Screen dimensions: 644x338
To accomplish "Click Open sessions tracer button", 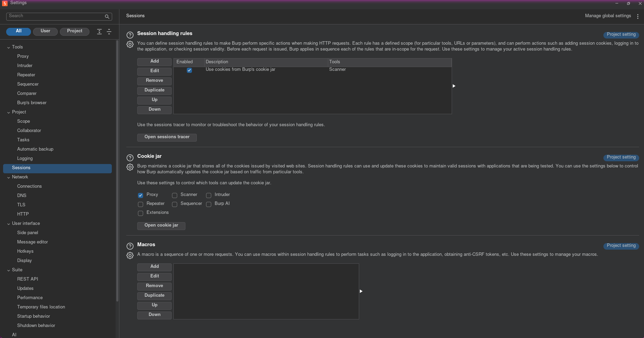I will click(x=167, y=137).
